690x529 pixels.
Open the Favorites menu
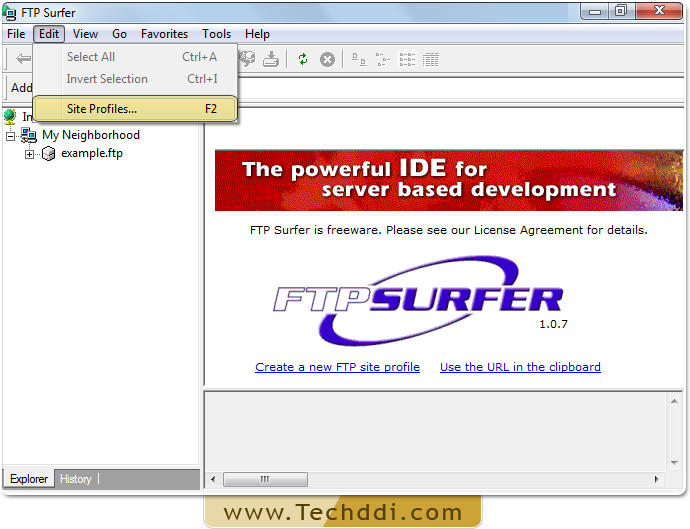tap(164, 34)
